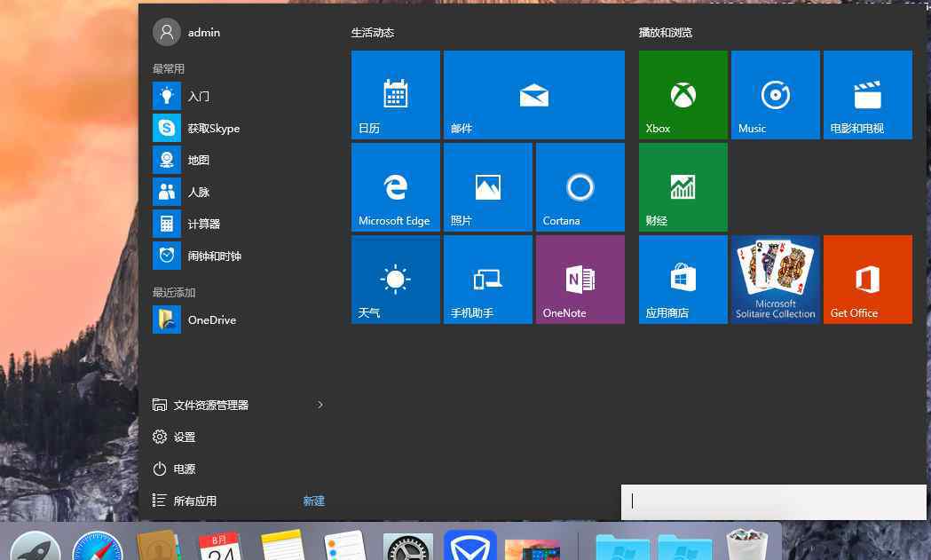Open the 照片 photos tile
The width and height of the screenshot is (931, 560).
click(x=487, y=187)
